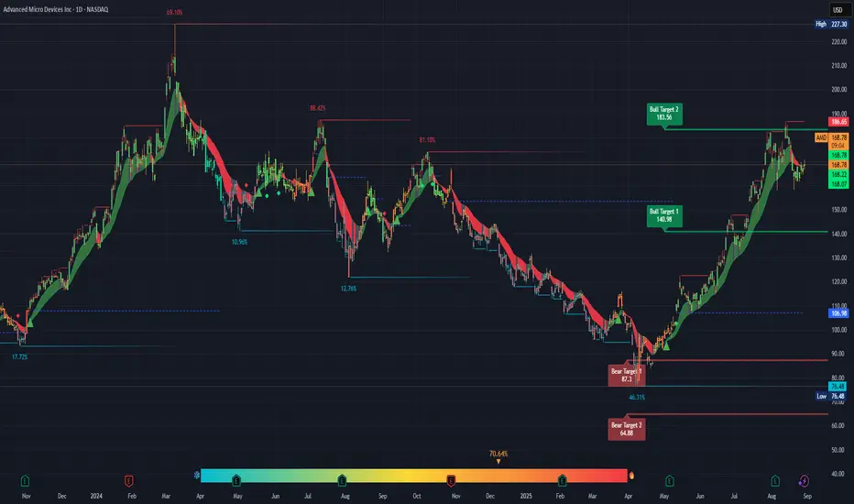854x504 pixels.
Task: Click the 10.96% teal percentage label
Action: [239, 242]
